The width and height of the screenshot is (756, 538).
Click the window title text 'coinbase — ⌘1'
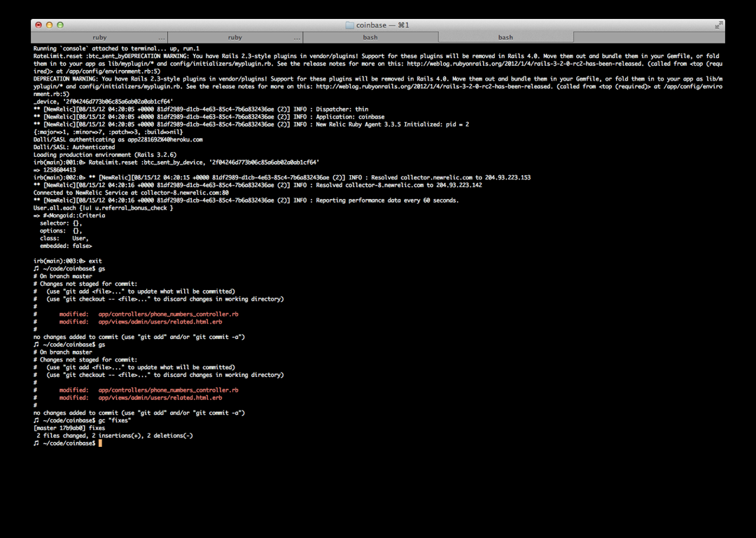click(x=382, y=25)
